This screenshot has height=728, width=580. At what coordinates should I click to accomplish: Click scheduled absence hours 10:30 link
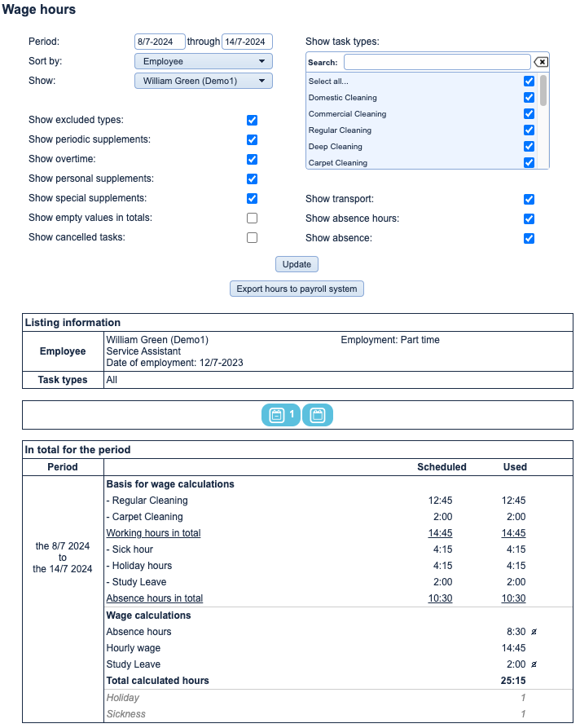[440, 598]
